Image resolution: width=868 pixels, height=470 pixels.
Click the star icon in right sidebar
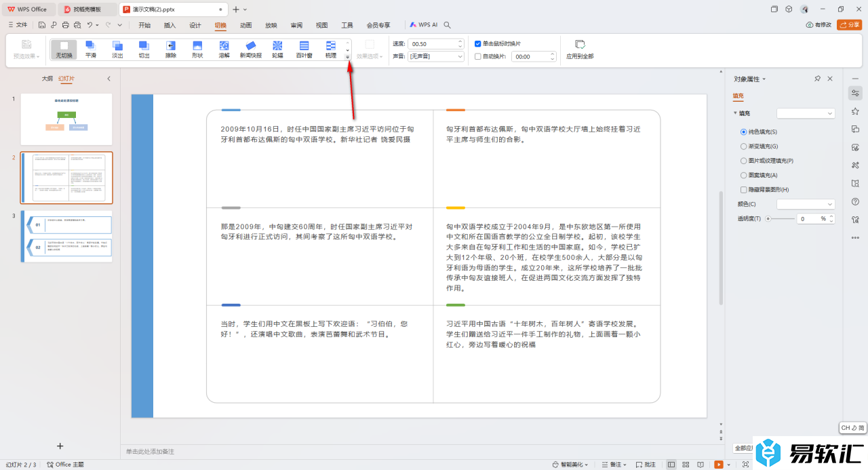[855, 111]
